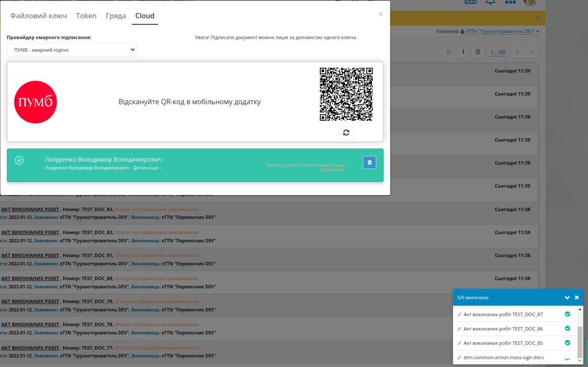
Task: Open the company selector eTTN Грузоотправитель DEV
Action: click(500, 31)
